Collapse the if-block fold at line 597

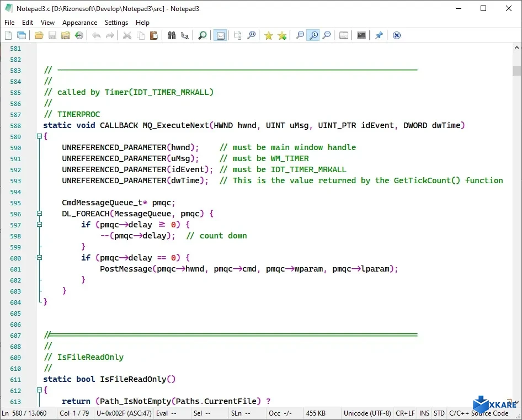[39, 225]
